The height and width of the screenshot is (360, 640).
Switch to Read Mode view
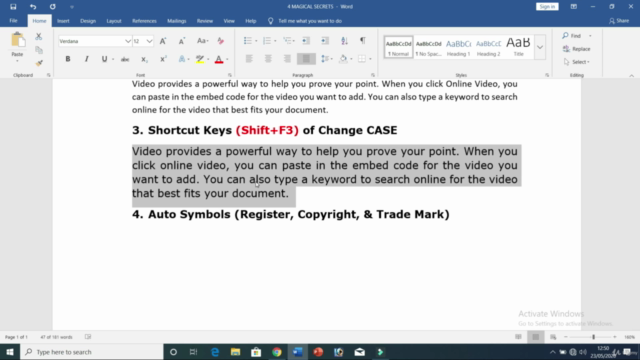(518, 337)
